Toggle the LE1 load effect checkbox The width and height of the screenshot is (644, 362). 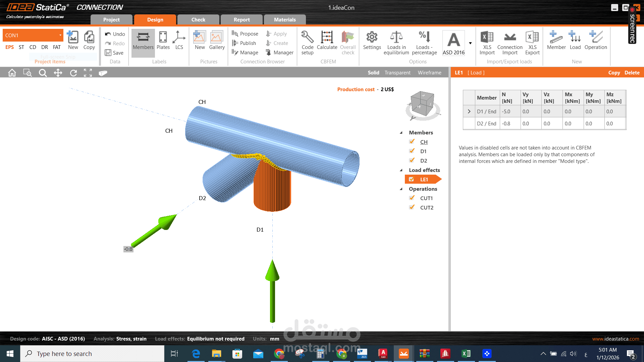[x=412, y=179]
